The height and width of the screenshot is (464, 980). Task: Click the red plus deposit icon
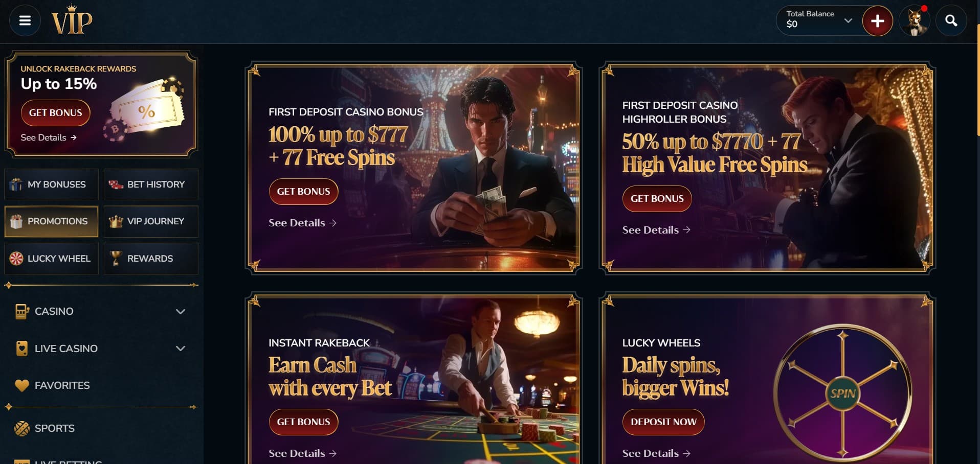(877, 21)
